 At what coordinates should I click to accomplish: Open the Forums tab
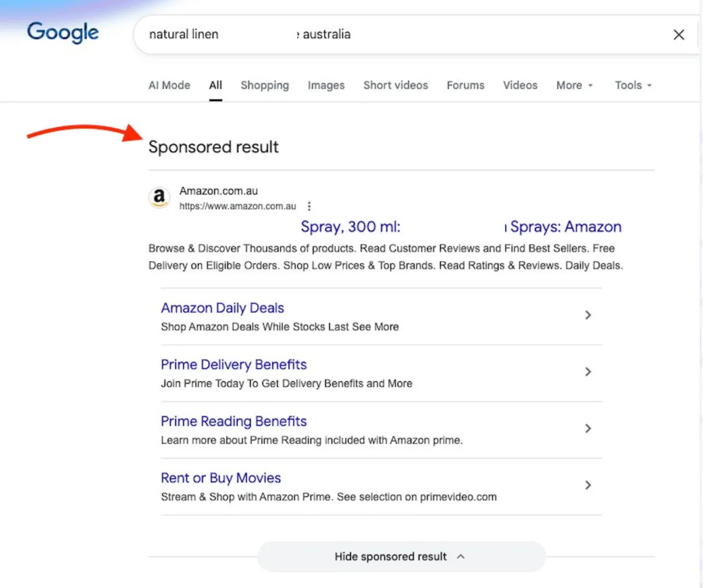[x=465, y=85]
